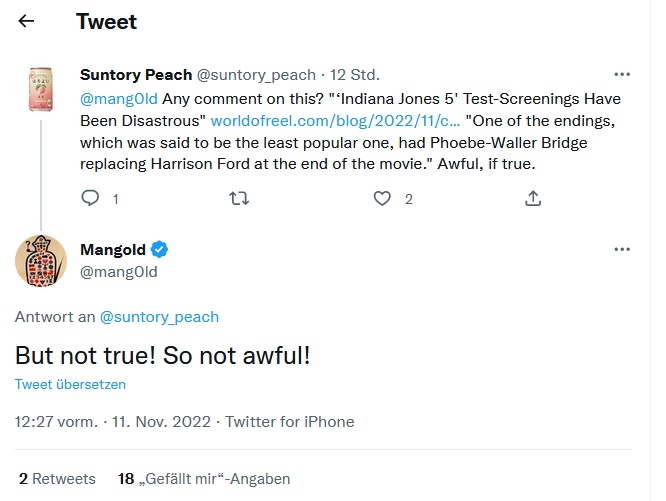Open the three-dot menu on Mangold's tweet

click(622, 249)
